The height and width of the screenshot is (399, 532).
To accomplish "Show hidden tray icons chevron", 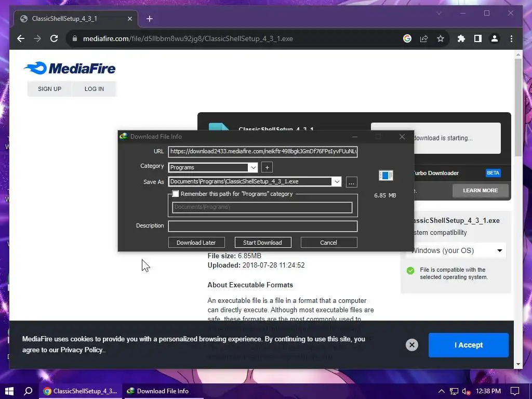I will point(442,391).
